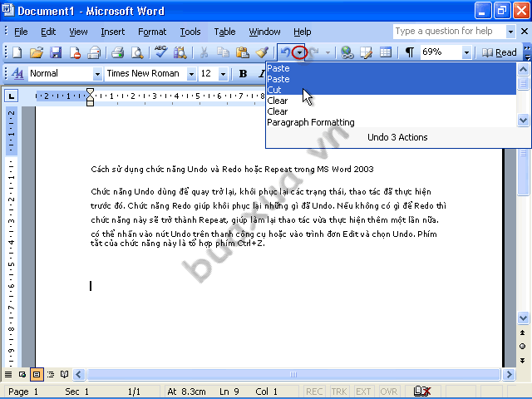Switch to Web Layout view
Image resolution: width=532 pixels, height=399 pixels.
coord(22,375)
